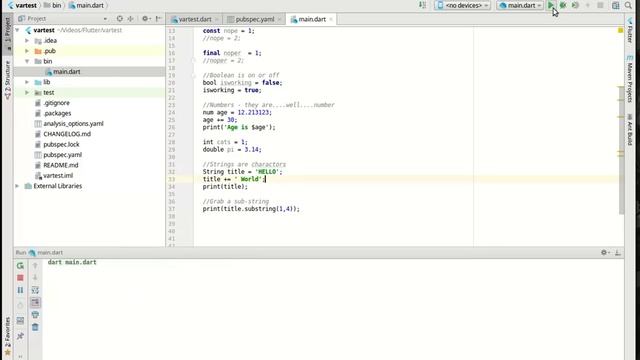Collapse vartest root project node
The height and width of the screenshot is (360, 640).
(x=18, y=30)
